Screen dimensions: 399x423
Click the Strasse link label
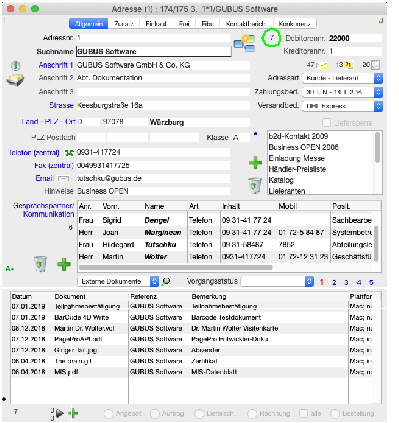click(x=61, y=106)
